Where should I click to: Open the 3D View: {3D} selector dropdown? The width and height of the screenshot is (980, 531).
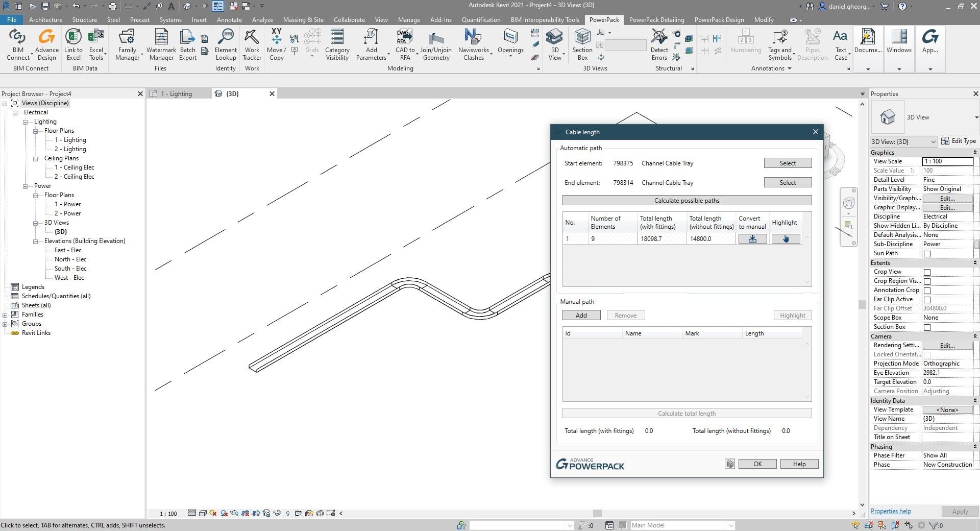934,141
